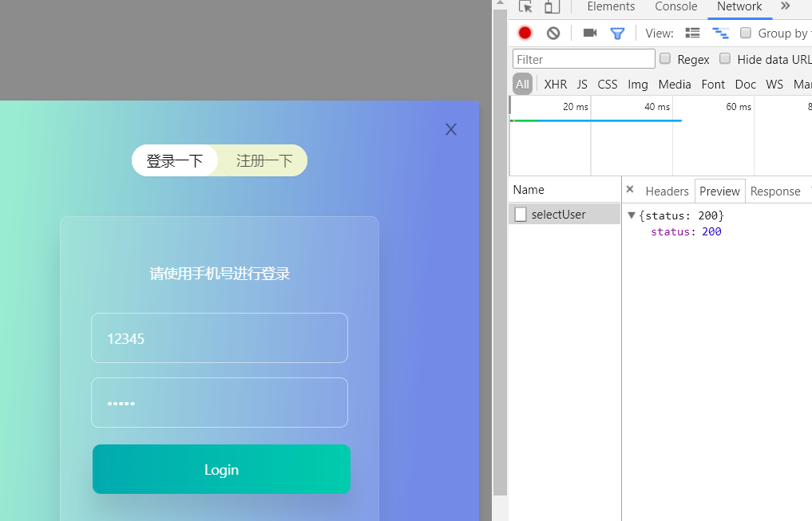Filter requests by JS

click(582, 85)
